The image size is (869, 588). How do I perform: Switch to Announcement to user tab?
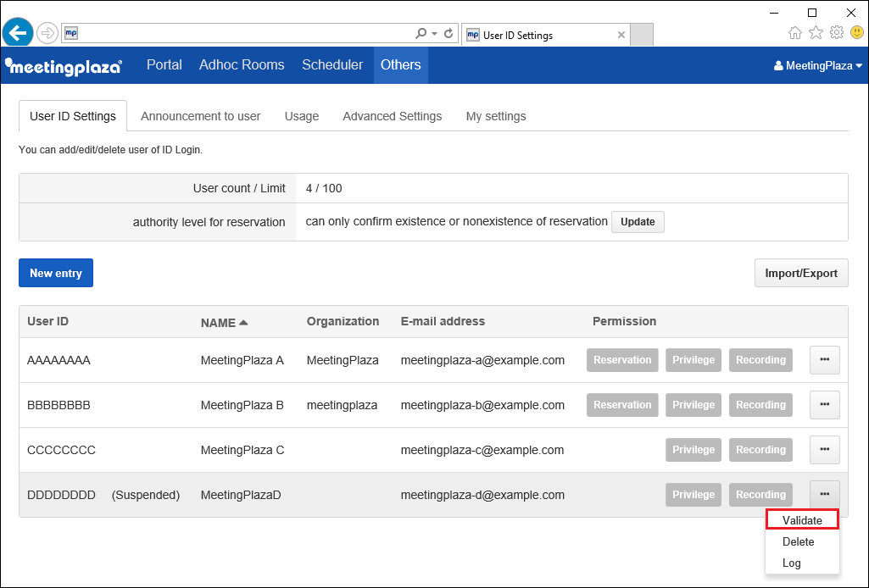[x=201, y=116]
